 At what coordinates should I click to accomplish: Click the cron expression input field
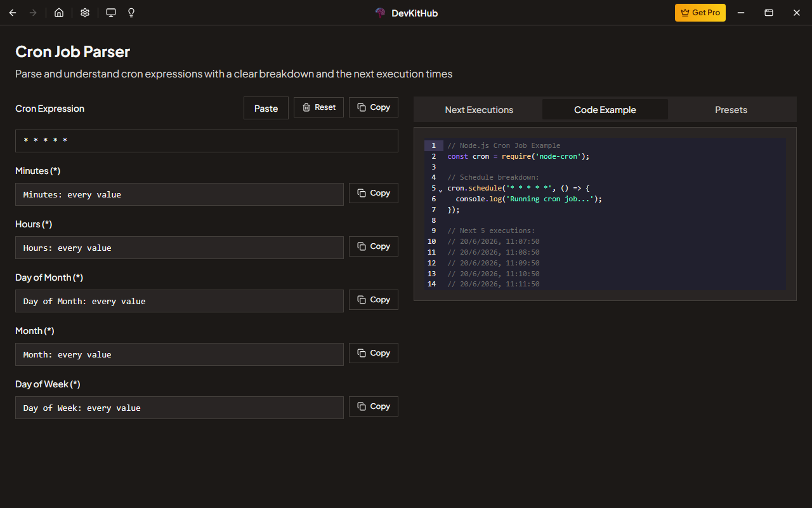pos(207,141)
